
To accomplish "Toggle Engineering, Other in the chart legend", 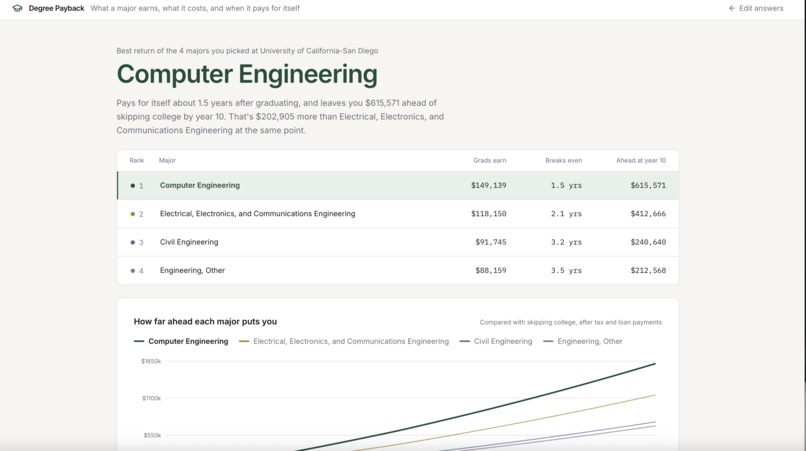I will pyautogui.click(x=583, y=341).
